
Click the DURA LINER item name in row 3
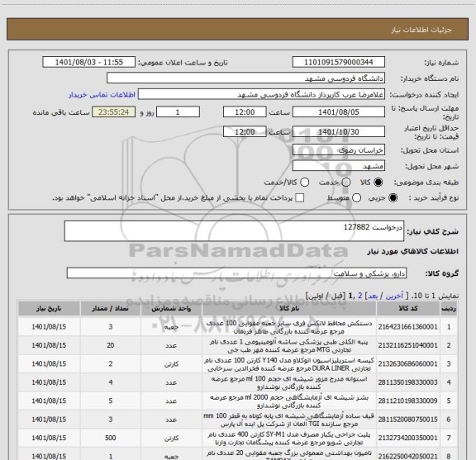[289, 364]
